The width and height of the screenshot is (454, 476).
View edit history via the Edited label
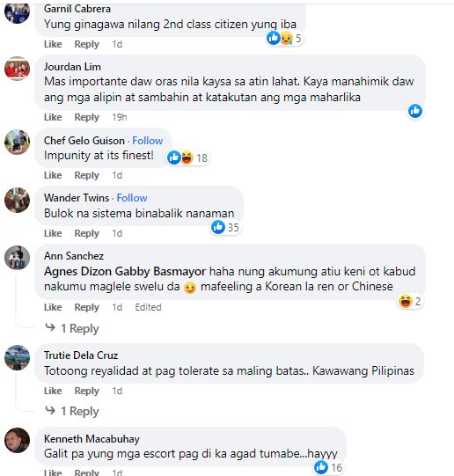148,307
